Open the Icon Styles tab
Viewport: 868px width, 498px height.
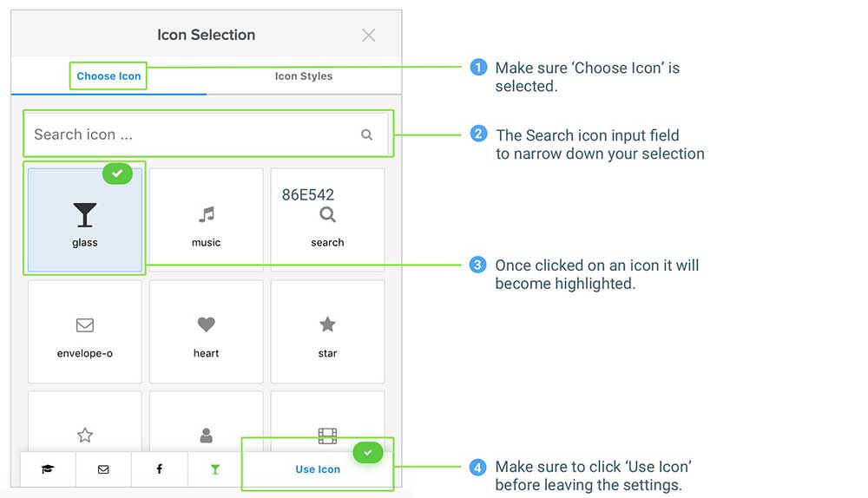[x=304, y=76]
